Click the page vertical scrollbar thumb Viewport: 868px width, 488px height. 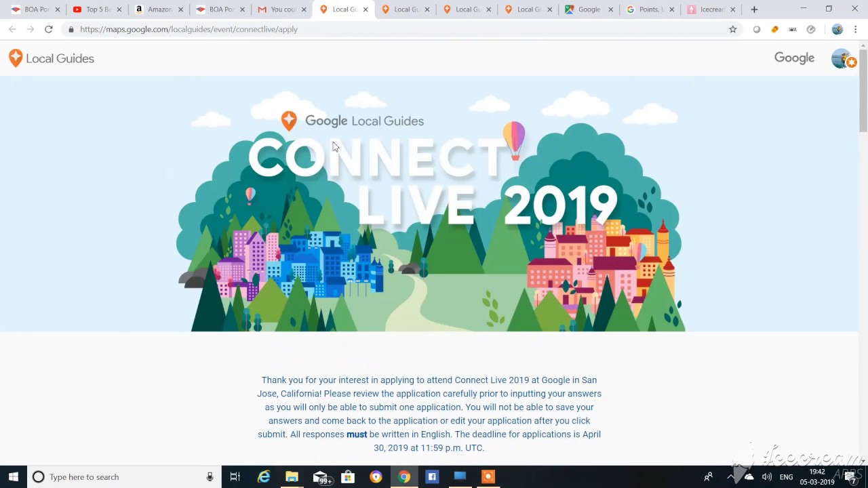tap(863, 91)
